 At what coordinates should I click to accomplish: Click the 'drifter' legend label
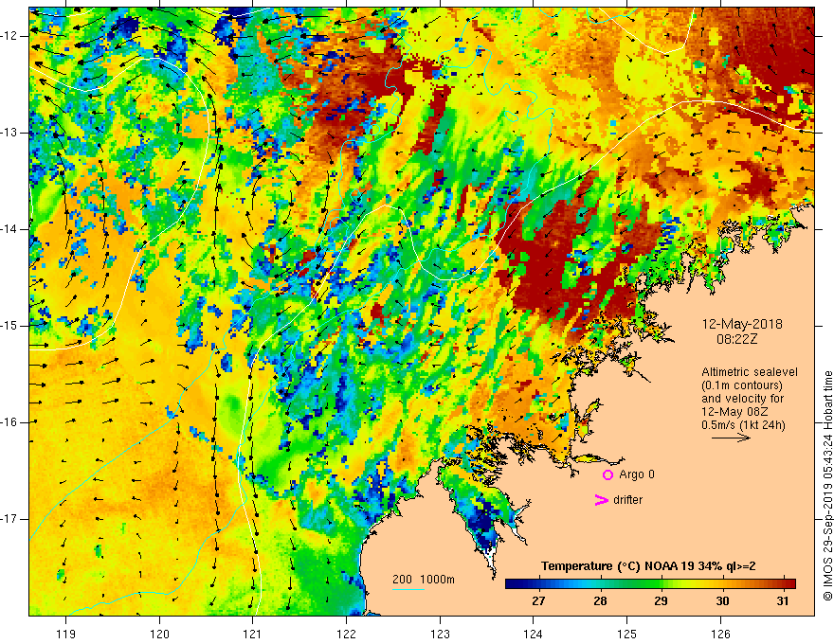627,500
